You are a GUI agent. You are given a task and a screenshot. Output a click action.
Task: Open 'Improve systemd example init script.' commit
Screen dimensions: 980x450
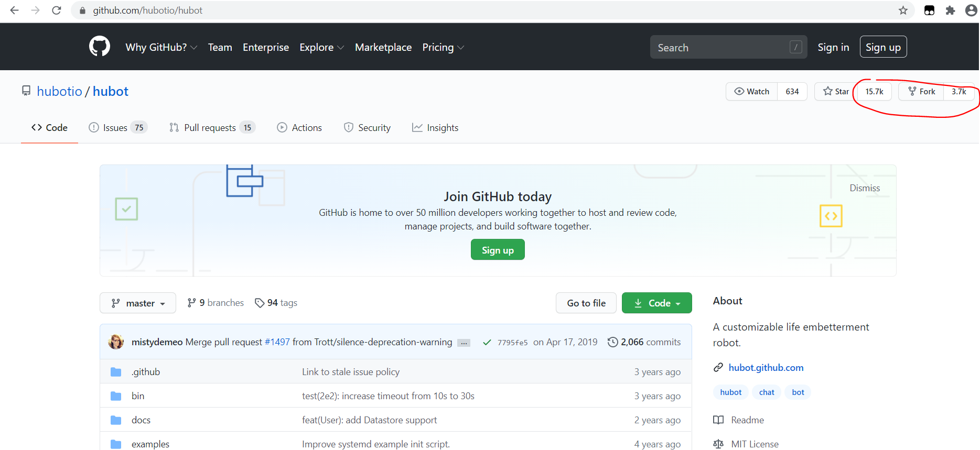(x=376, y=444)
